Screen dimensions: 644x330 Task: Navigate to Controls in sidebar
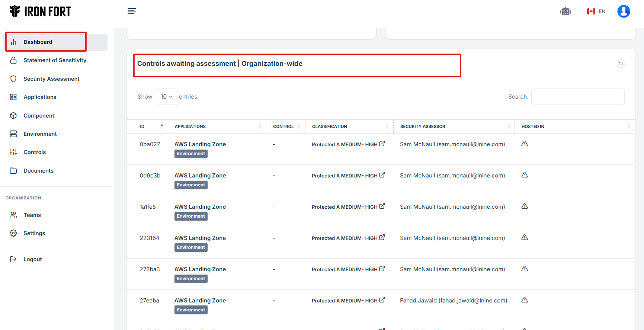[x=35, y=152]
